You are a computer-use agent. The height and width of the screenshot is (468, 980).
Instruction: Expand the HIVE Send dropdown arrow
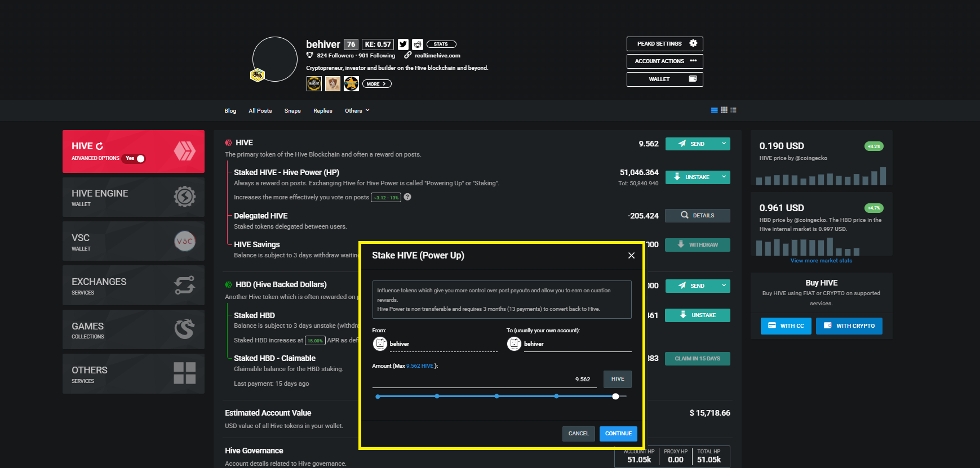[x=724, y=144]
